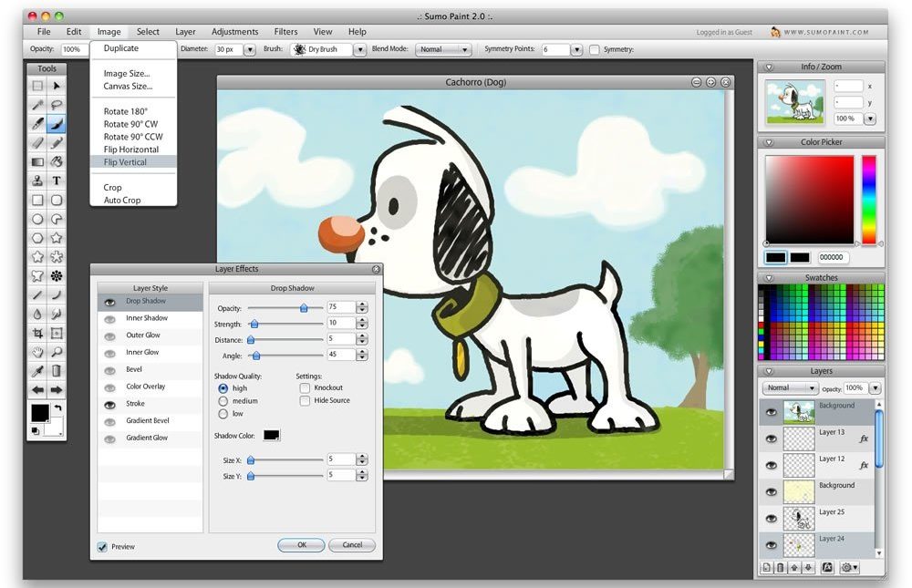912x588 pixels.
Task: Choose the Clone Stamp tool
Action: pos(37,181)
